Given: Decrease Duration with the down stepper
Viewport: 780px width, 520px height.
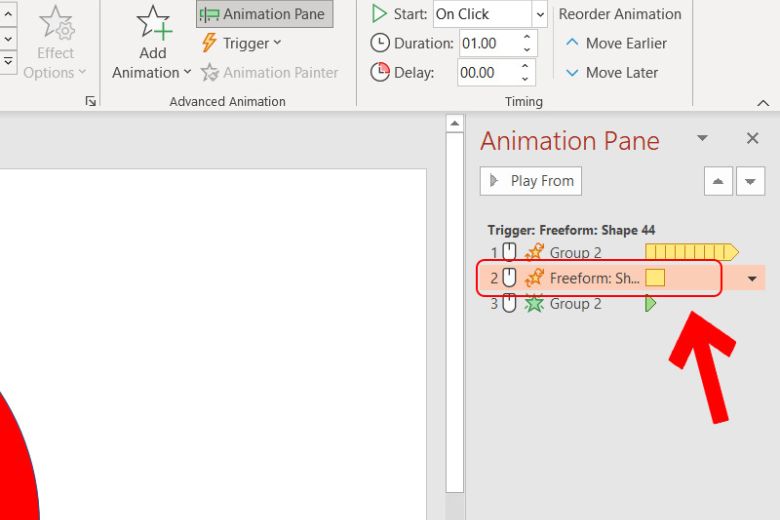Looking at the screenshot, I should click(527, 50).
